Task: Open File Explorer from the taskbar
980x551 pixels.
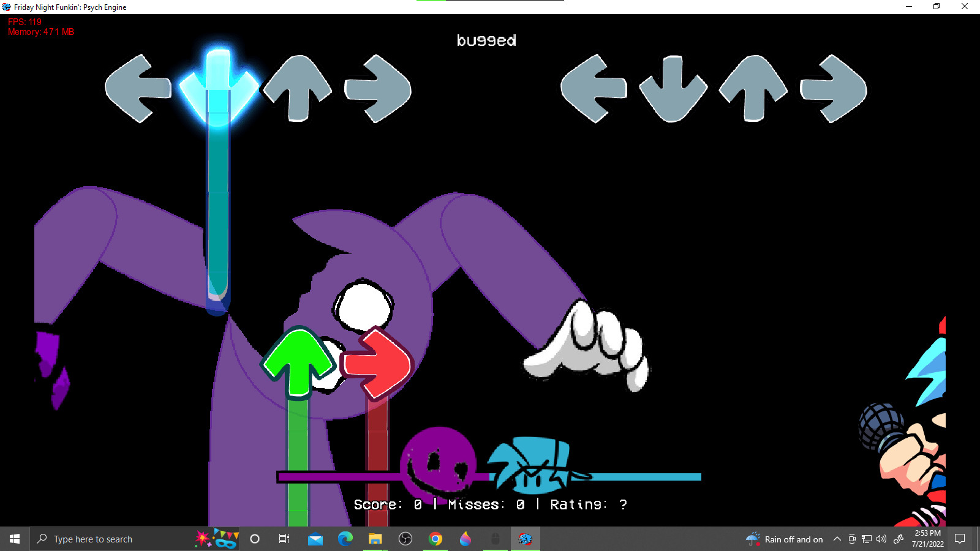Action: pos(375,539)
